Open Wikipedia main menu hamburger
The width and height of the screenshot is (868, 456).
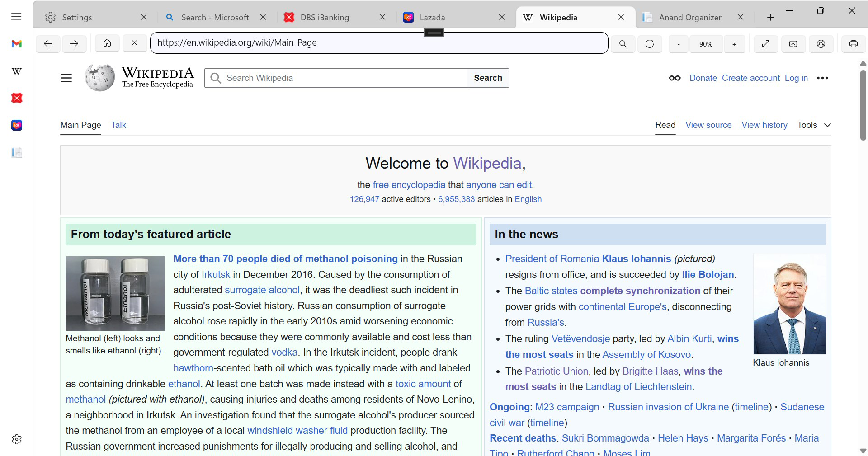point(66,78)
